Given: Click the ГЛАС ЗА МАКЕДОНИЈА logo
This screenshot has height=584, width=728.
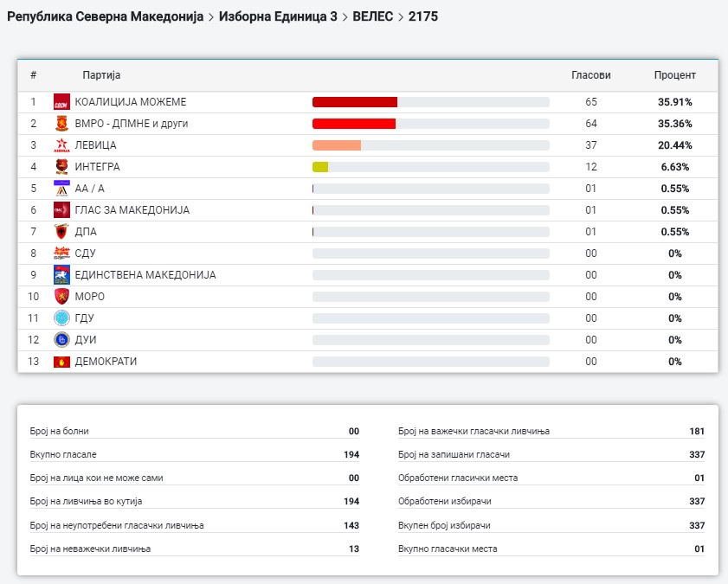Looking at the screenshot, I should point(61,210).
